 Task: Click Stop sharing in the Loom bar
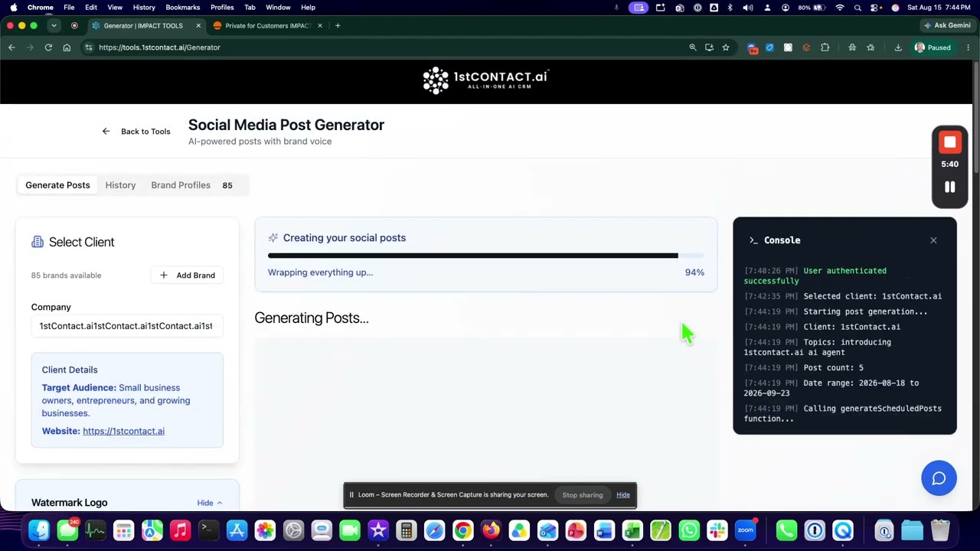click(583, 495)
